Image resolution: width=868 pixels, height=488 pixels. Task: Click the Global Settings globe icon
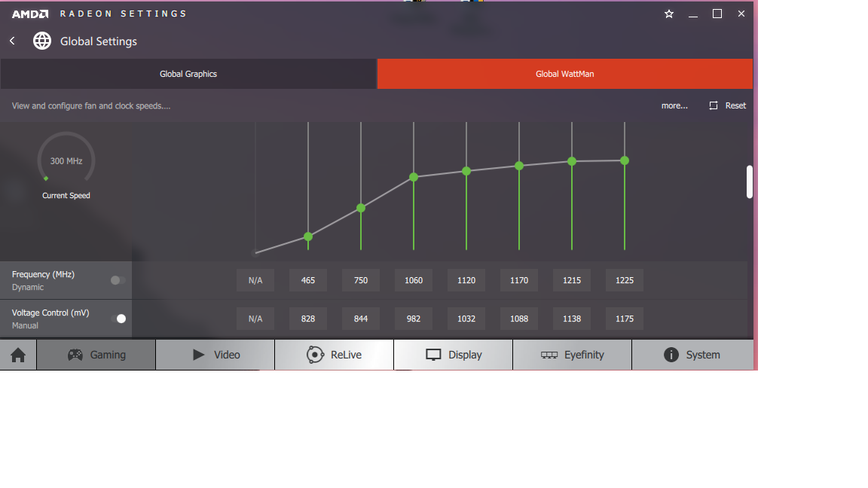42,41
